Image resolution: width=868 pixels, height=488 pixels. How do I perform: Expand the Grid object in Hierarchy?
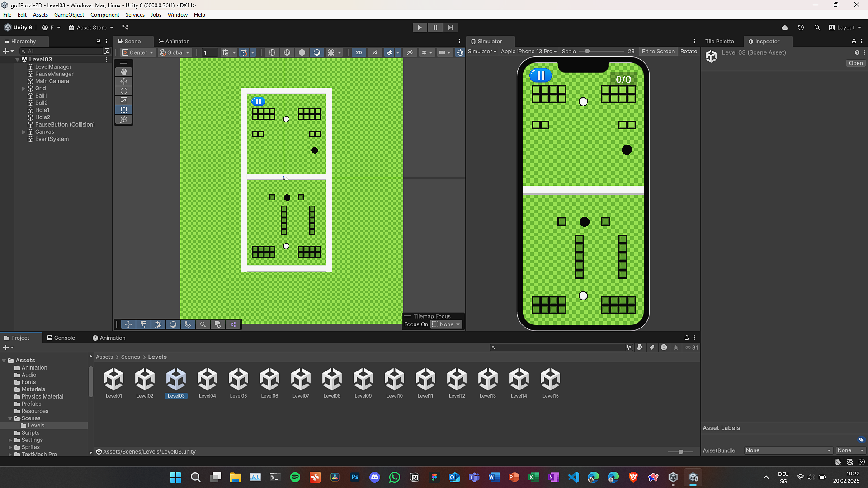pos(24,89)
